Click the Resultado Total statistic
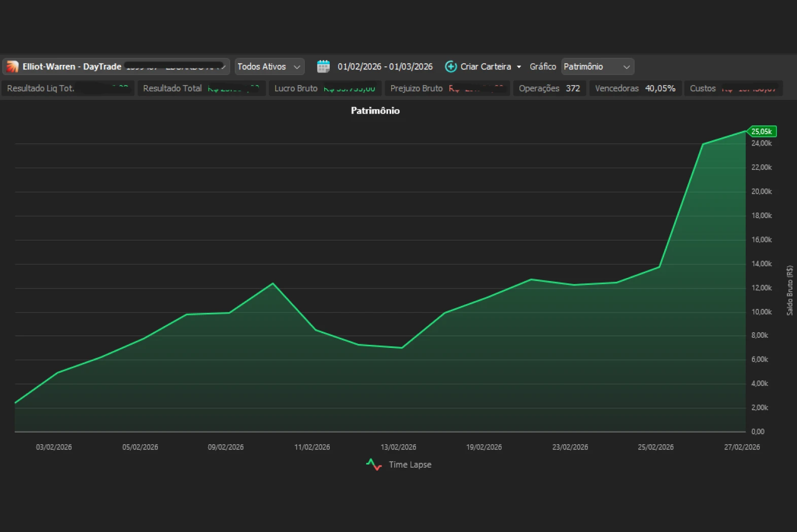This screenshot has height=532, width=797. pos(201,88)
